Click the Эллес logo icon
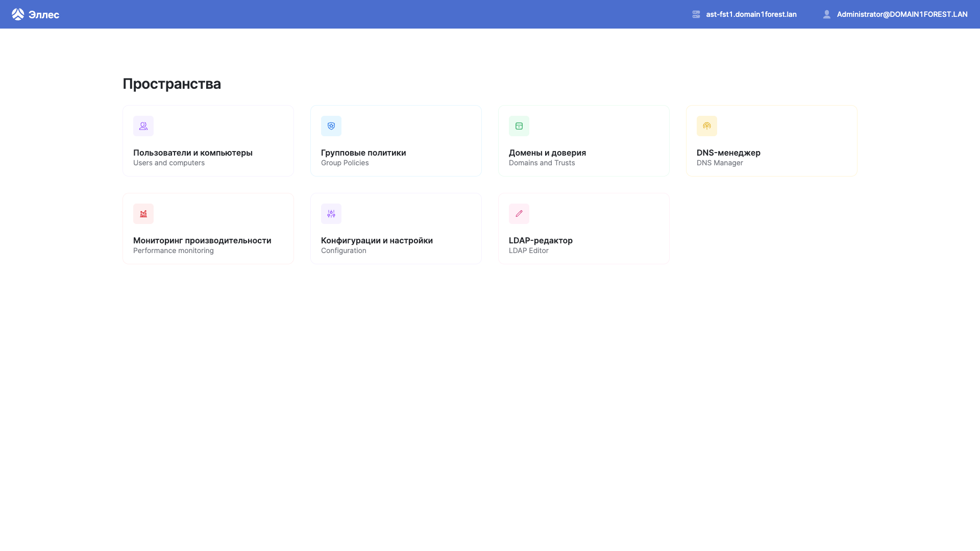The width and height of the screenshot is (980, 551). (18, 14)
